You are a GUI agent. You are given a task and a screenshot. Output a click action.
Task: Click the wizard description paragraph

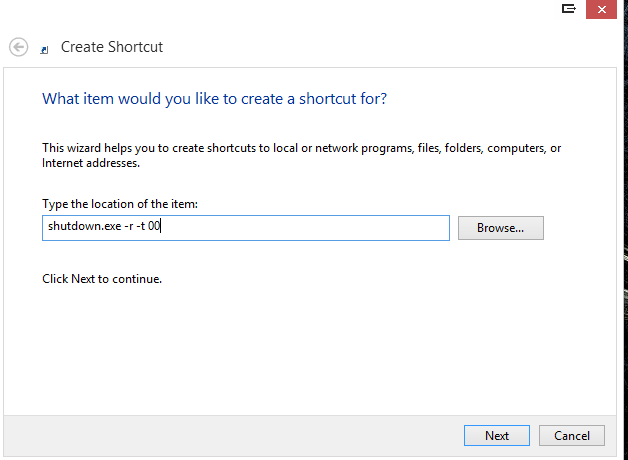301,155
